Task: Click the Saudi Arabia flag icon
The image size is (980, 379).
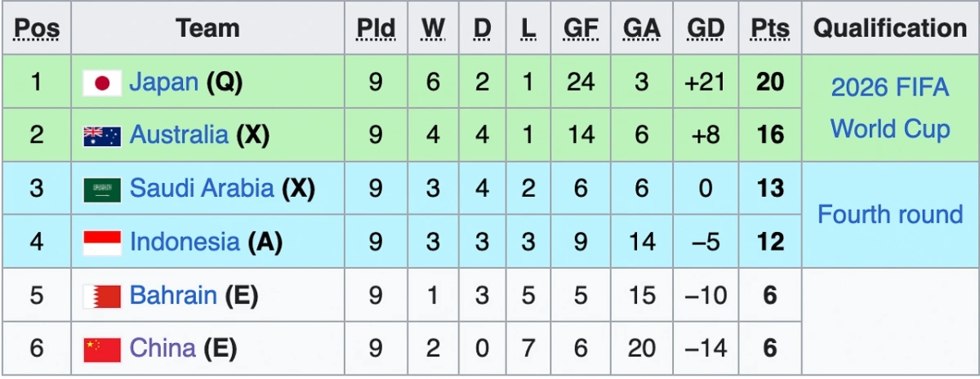Action: (x=102, y=189)
